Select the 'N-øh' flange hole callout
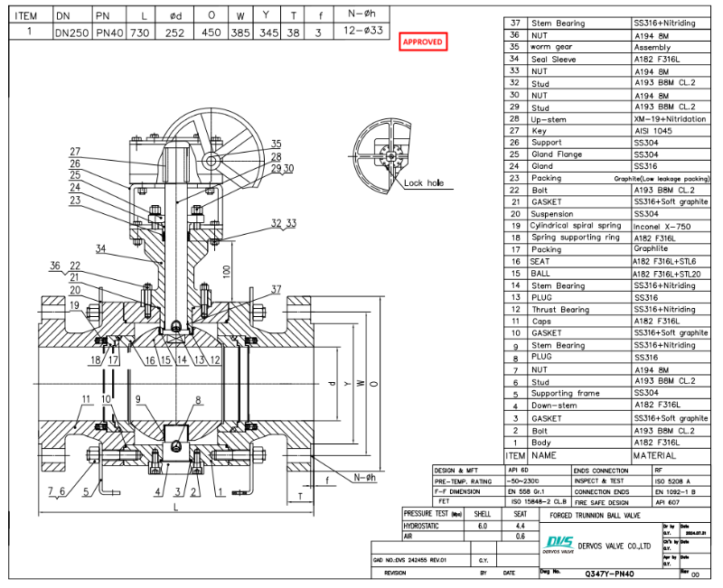The image size is (723, 588). point(365,478)
